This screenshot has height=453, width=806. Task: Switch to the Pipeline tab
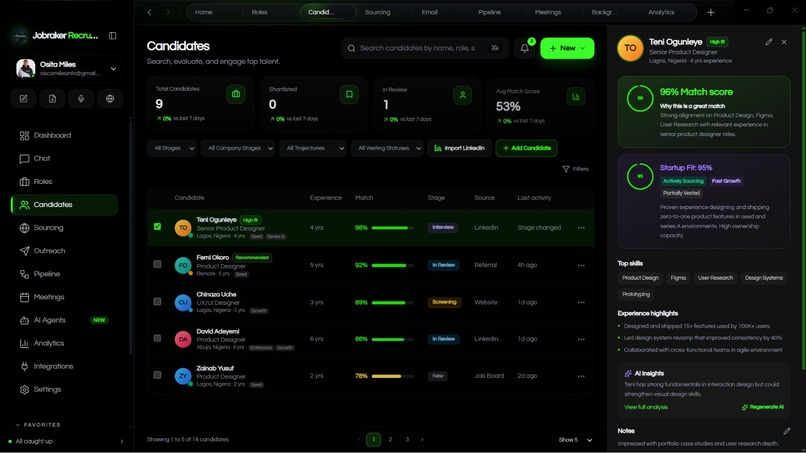coord(489,12)
